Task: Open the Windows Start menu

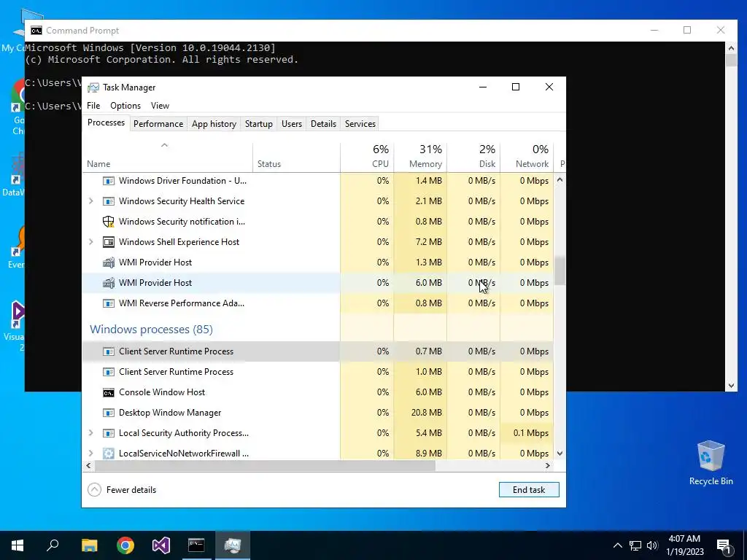Action: 18,545
